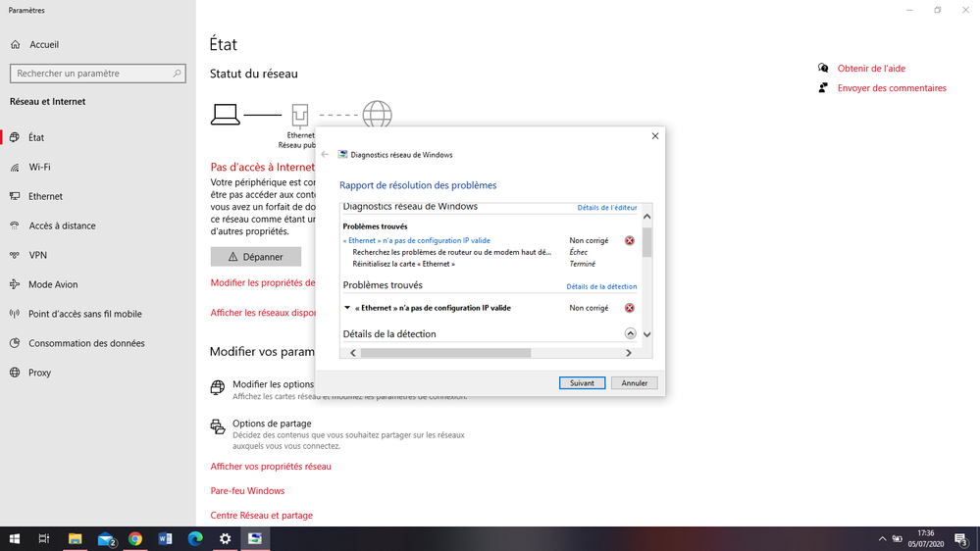Open File Explorer from the taskbar

(75, 539)
